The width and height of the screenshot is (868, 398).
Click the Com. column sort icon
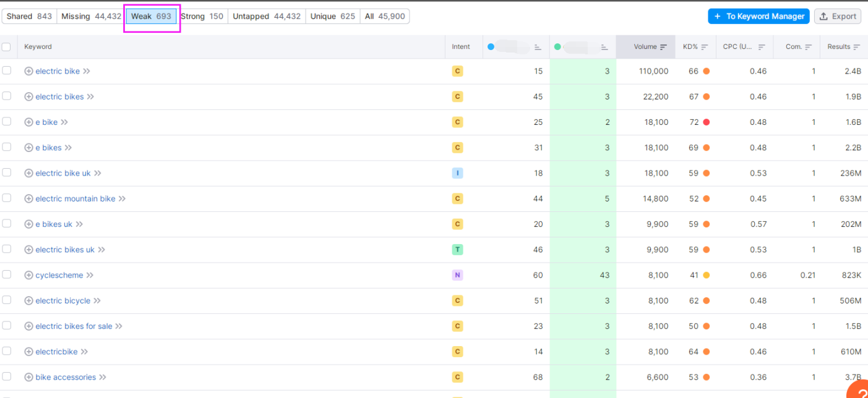[808, 47]
